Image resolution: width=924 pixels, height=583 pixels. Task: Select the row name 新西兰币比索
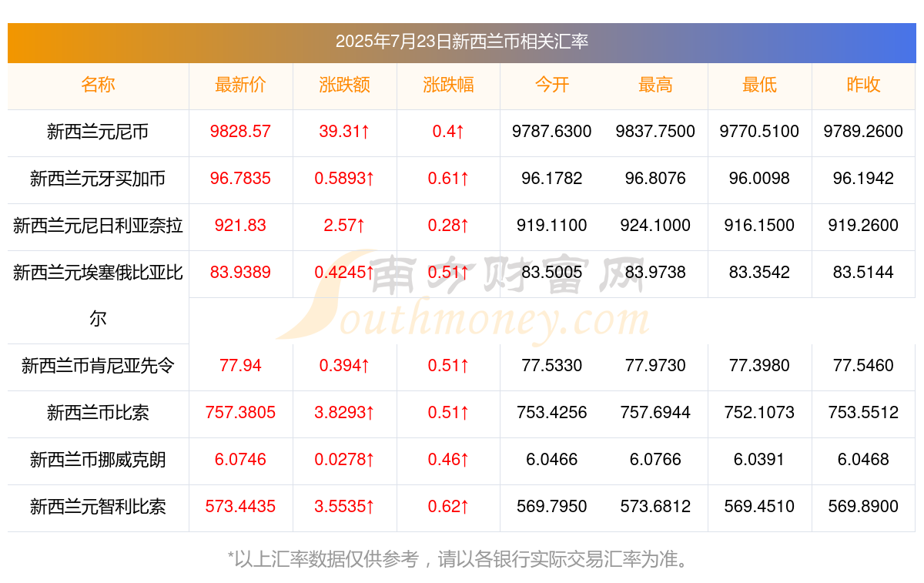(x=98, y=413)
